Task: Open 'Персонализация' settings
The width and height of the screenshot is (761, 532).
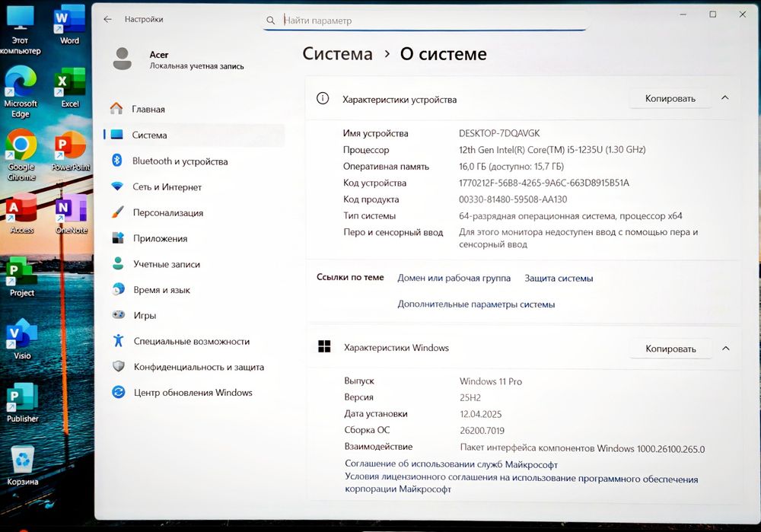Action: click(x=194, y=212)
